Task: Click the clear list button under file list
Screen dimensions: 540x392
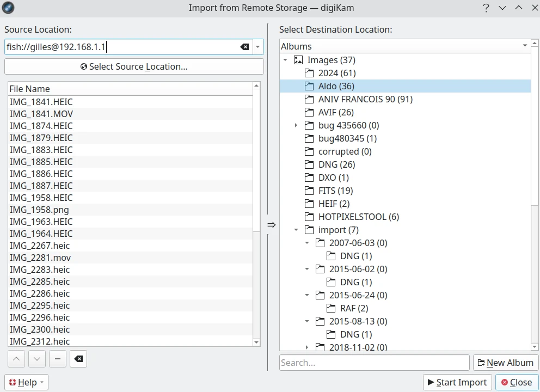Action: pyautogui.click(x=78, y=359)
